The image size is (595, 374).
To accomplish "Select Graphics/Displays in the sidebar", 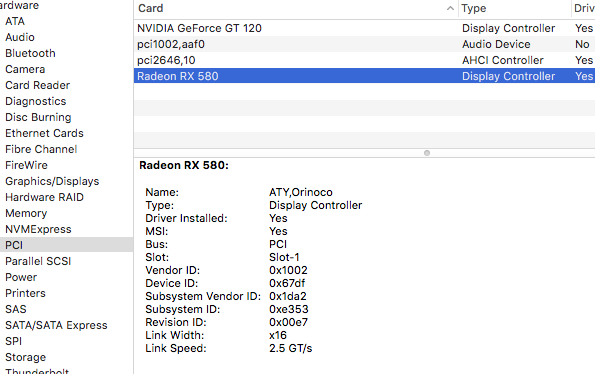I will coord(52,181).
